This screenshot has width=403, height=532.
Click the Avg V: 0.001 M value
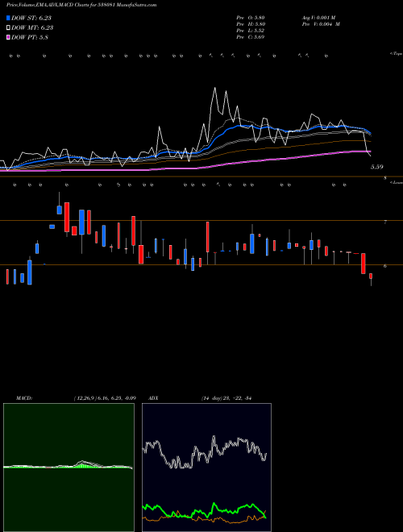318,17
